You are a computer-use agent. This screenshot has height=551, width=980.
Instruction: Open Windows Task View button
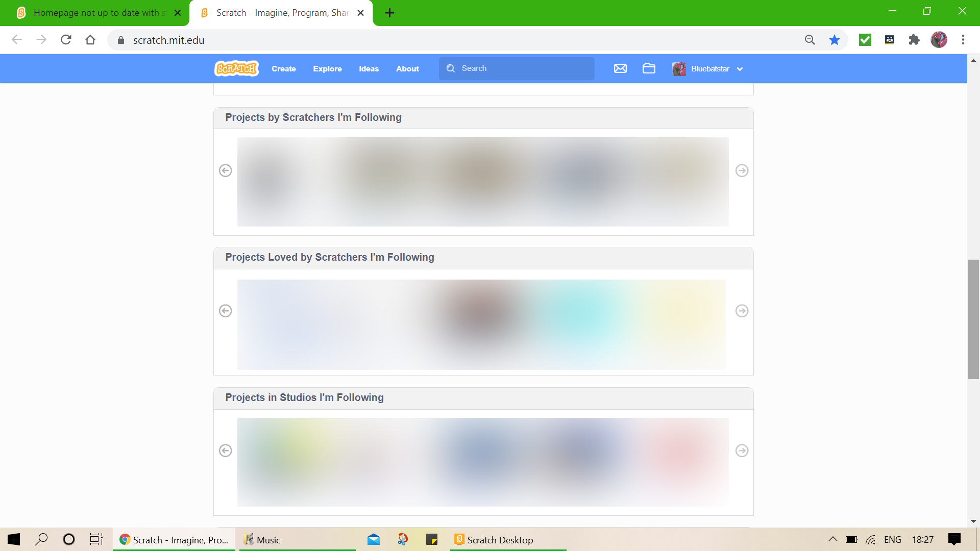[96, 539]
